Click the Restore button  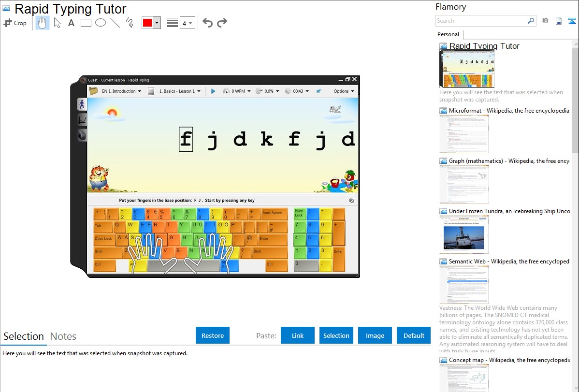[x=213, y=335]
